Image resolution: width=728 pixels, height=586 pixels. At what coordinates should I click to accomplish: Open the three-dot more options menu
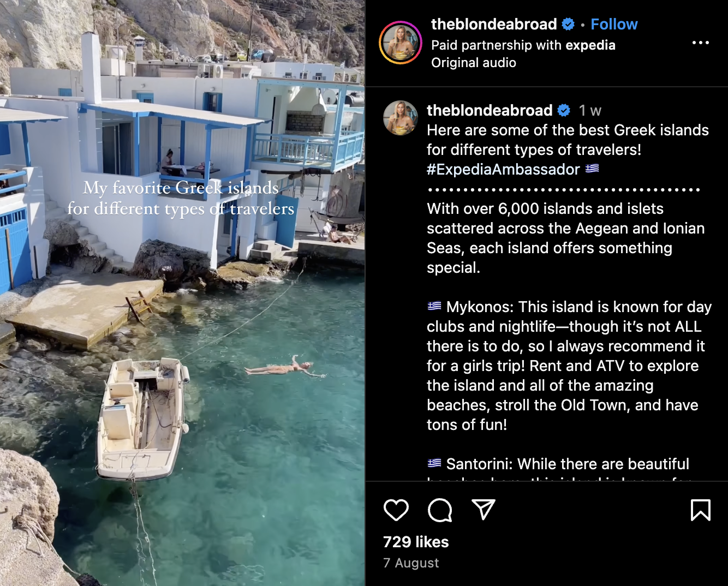coord(701,43)
